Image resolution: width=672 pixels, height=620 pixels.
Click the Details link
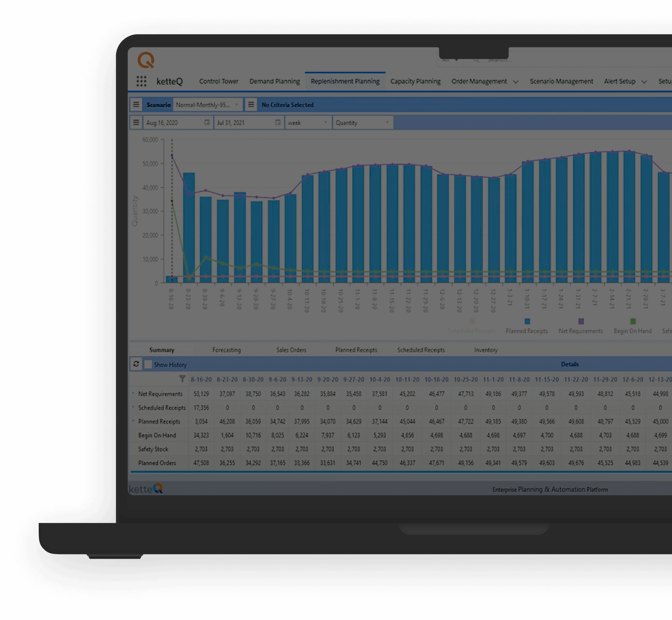[571, 364]
